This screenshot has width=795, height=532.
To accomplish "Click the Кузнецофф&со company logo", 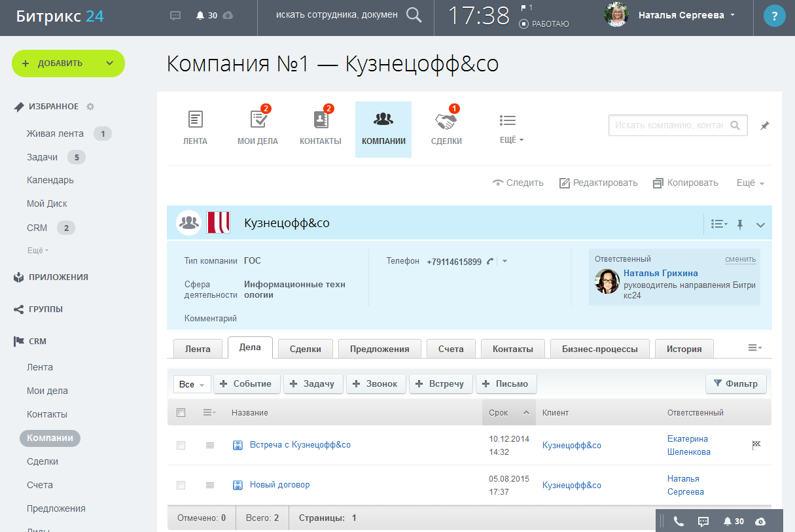I will pyautogui.click(x=218, y=222).
